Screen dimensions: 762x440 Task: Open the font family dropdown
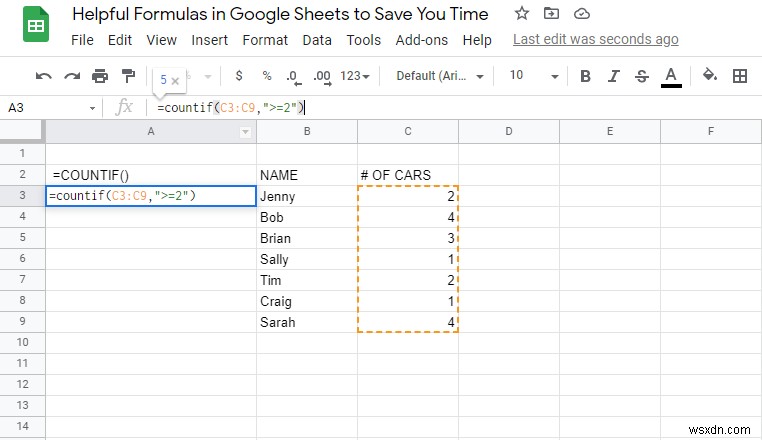pyautogui.click(x=440, y=76)
